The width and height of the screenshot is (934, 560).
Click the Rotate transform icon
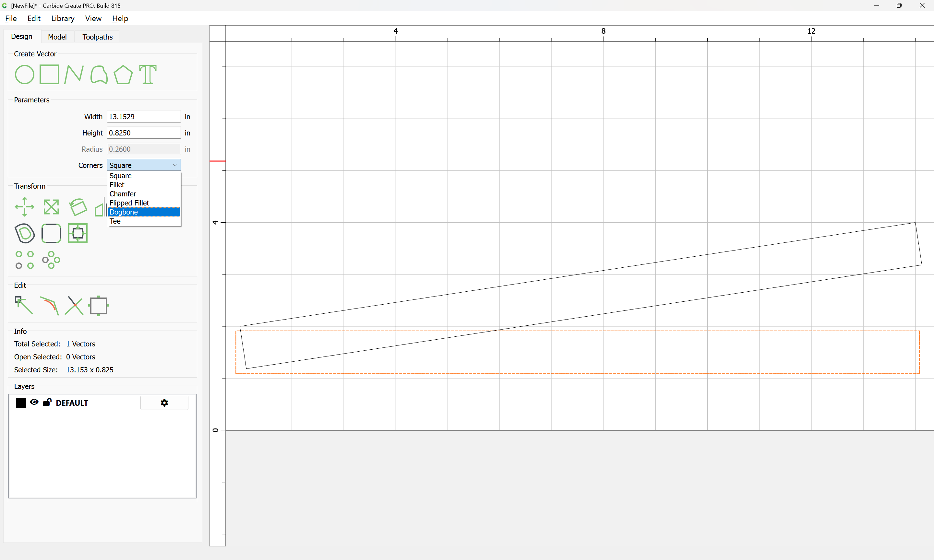click(78, 207)
